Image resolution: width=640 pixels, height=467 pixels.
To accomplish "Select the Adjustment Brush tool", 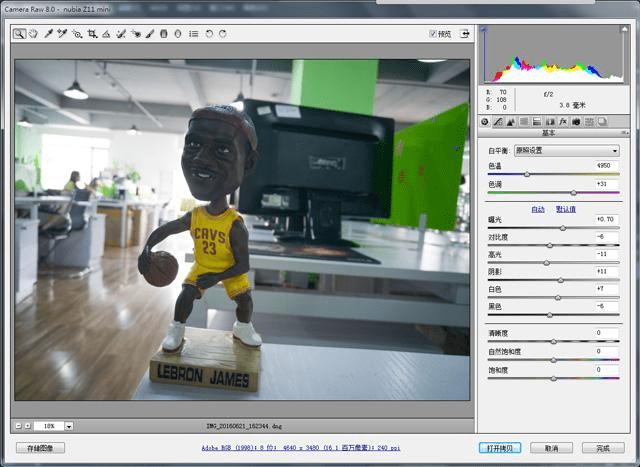I will point(150,34).
